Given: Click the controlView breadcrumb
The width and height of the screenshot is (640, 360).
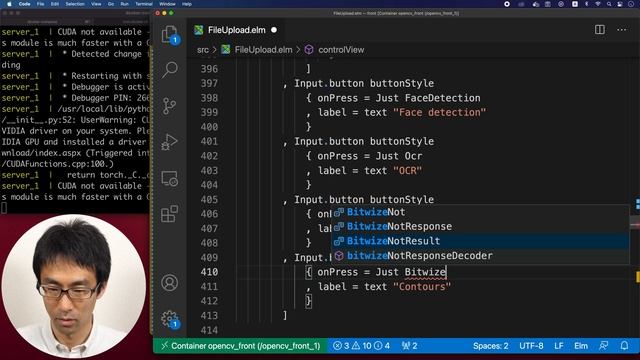Looking at the screenshot, I should click(341, 50).
